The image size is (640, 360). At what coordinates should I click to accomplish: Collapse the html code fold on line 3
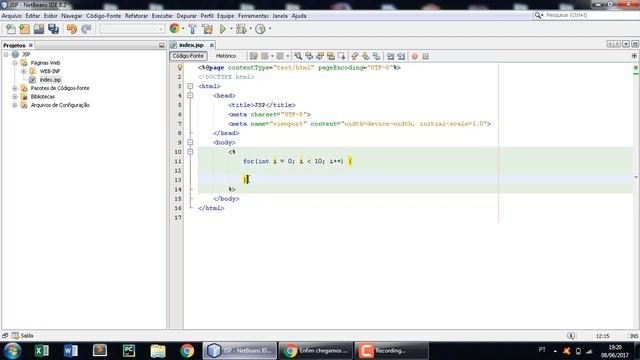click(x=190, y=86)
